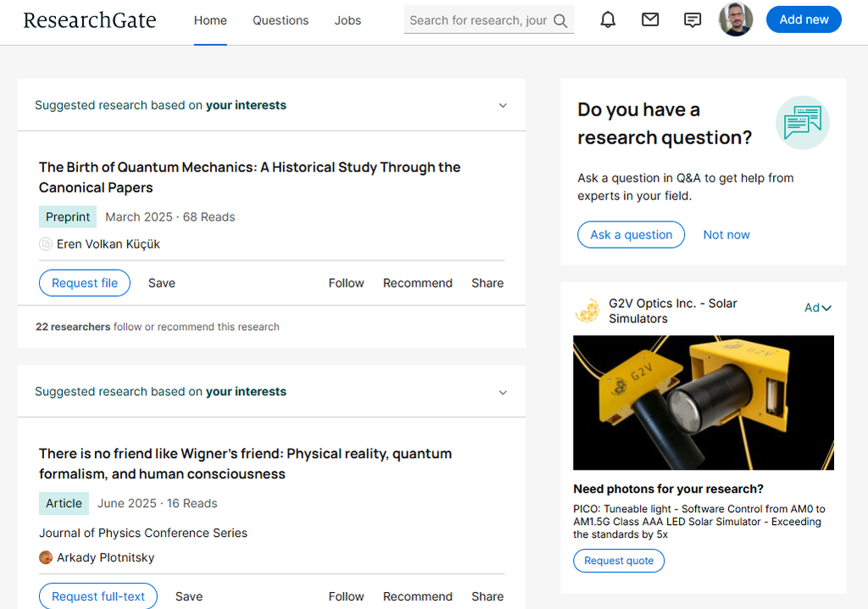Open the messages envelope icon

[x=650, y=20]
